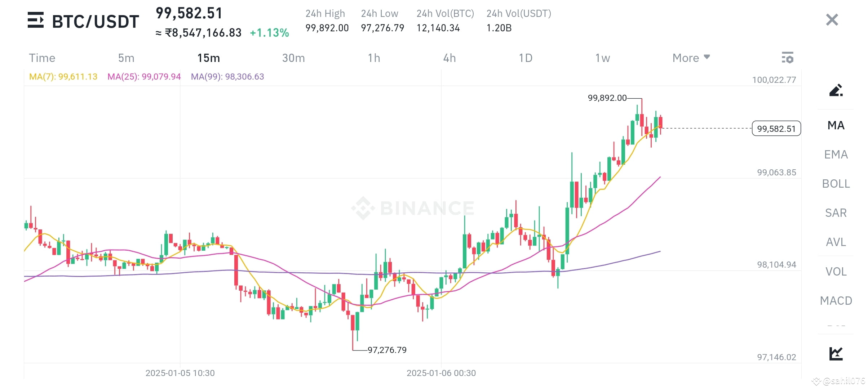Click the 2025-01-05 10:30 time label
This screenshot has height=389, width=868.
(180, 373)
